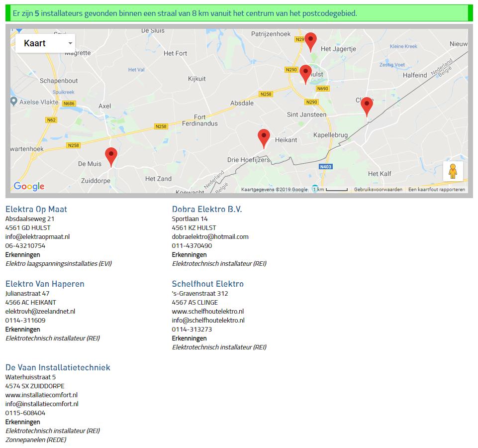The image size is (478, 448).
Task: Click the red map pin near Heikant
Action: click(264, 138)
